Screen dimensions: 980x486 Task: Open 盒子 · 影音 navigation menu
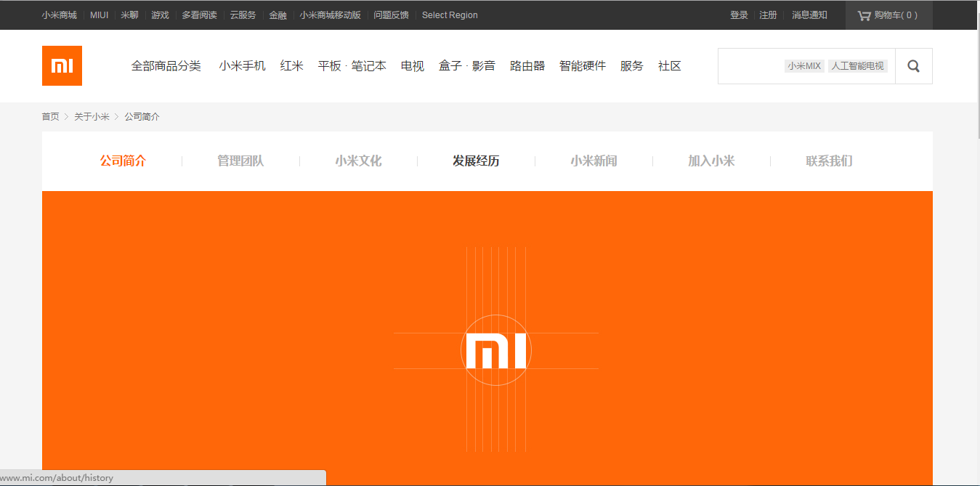click(x=467, y=66)
